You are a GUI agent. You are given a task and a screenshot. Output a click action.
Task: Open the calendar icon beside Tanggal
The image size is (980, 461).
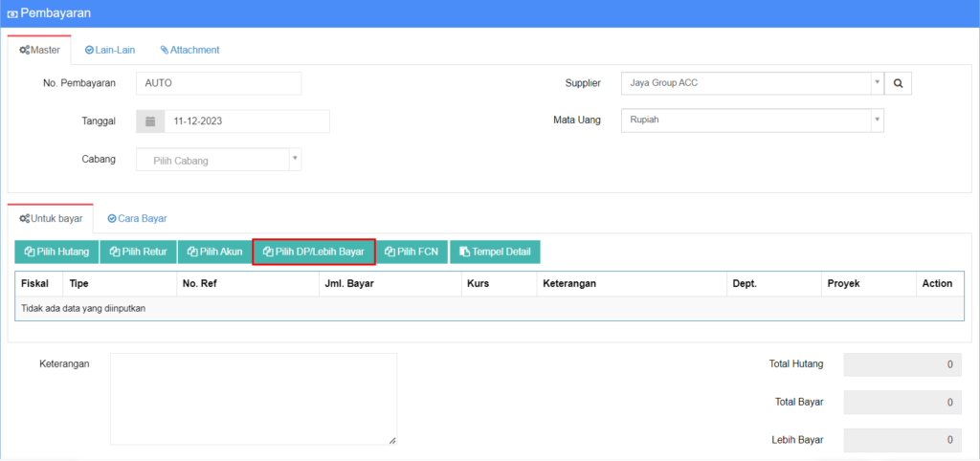pyautogui.click(x=150, y=121)
